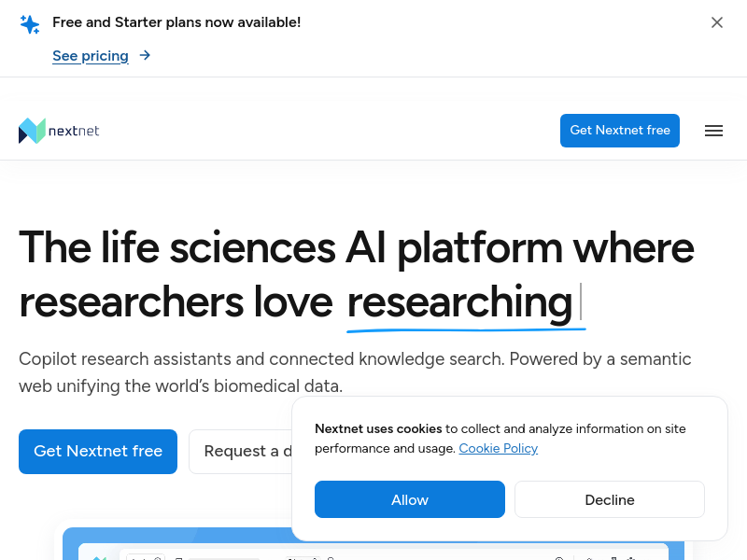
Task: Click the hero Get Nextnet free button
Action: pyautogui.click(x=98, y=452)
